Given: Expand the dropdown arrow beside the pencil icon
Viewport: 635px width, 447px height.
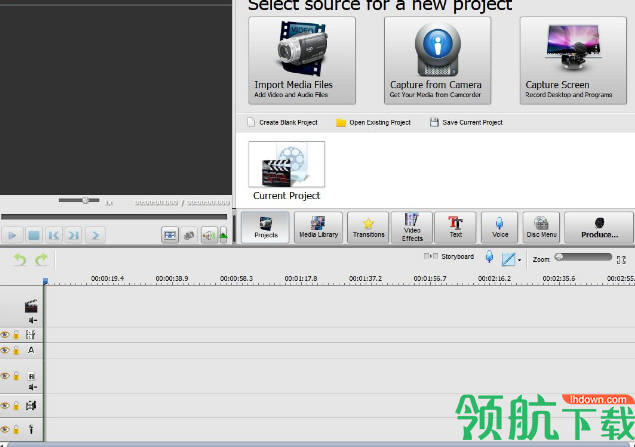Looking at the screenshot, I should [520, 260].
